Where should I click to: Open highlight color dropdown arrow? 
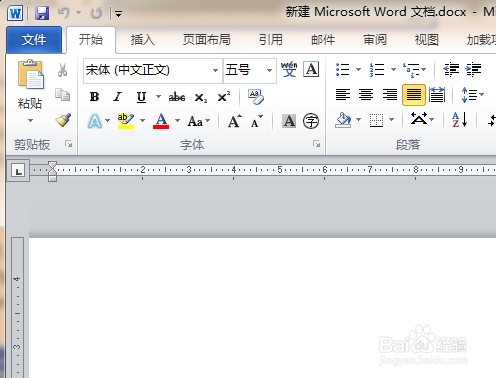pyautogui.click(x=142, y=121)
